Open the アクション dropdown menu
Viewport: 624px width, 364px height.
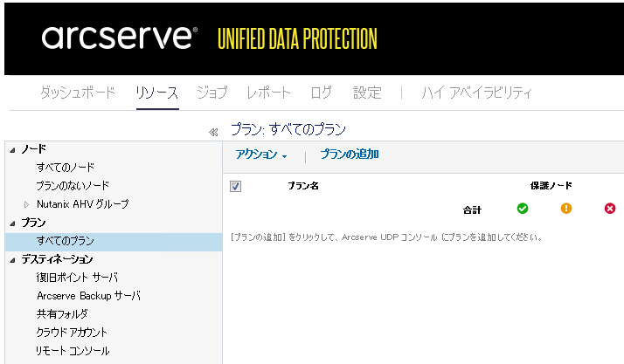pyautogui.click(x=261, y=155)
